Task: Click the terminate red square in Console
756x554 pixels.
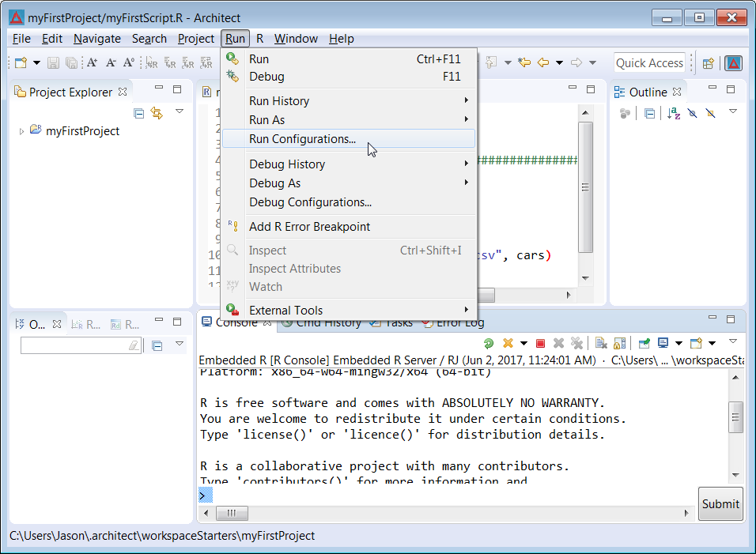Action: pos(540,344)
